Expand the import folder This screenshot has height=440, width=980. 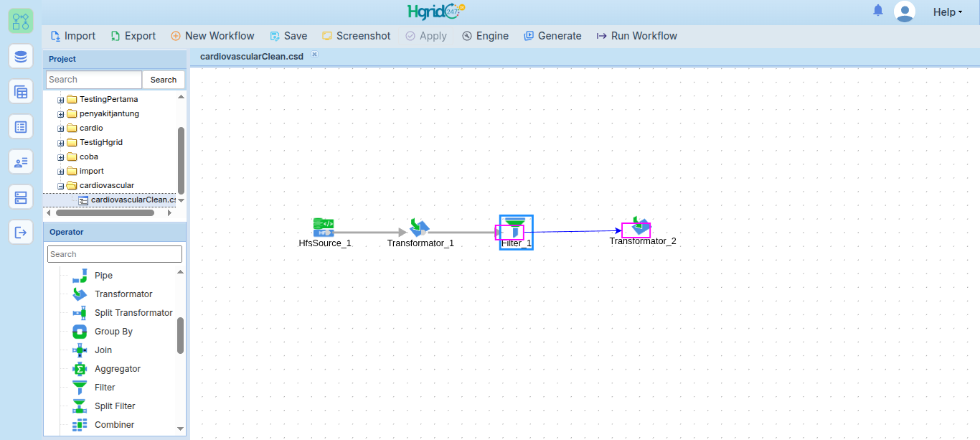(61, 172)
